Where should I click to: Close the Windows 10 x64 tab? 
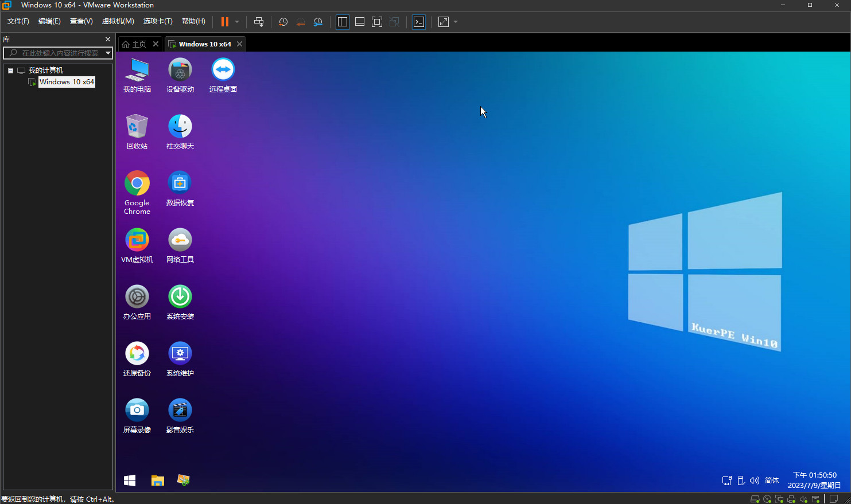(x=239, y=44)
